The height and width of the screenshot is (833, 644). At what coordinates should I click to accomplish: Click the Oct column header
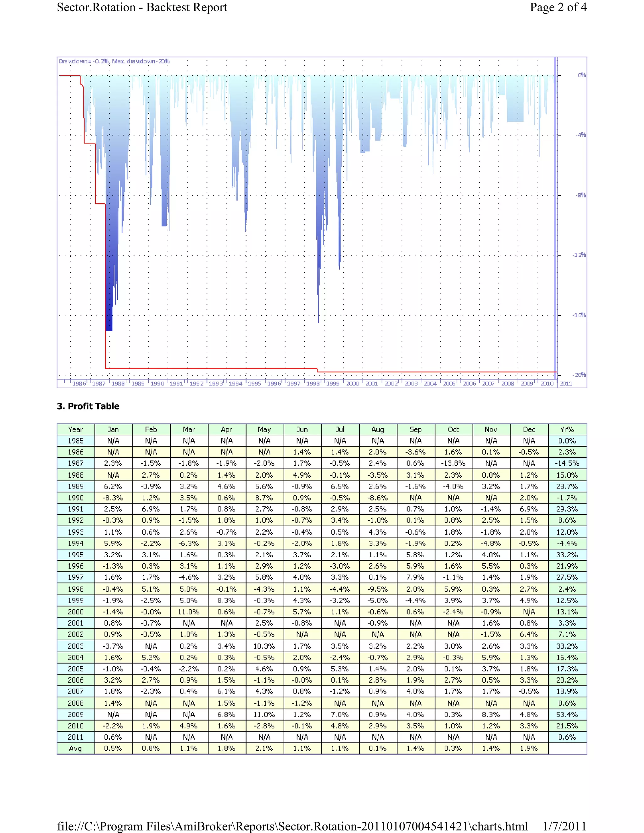click(x=453, y=429)
